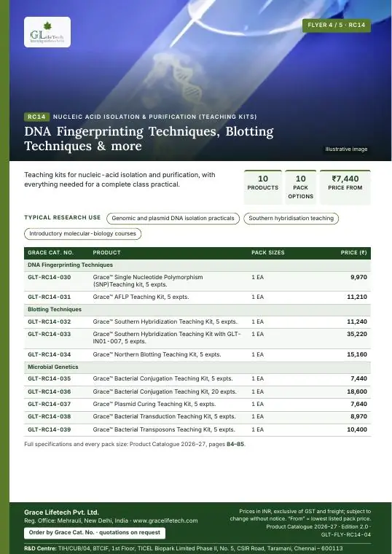Click 'Microbial Genetics' group row

pos(197,367)
